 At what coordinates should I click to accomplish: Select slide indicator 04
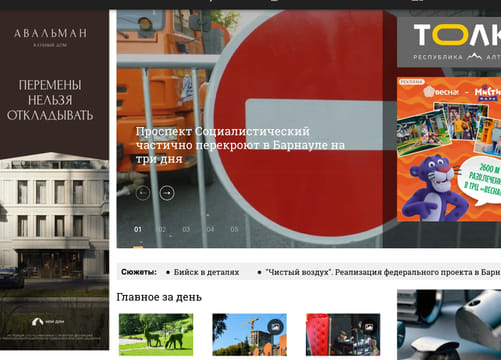tap(210, 229)
